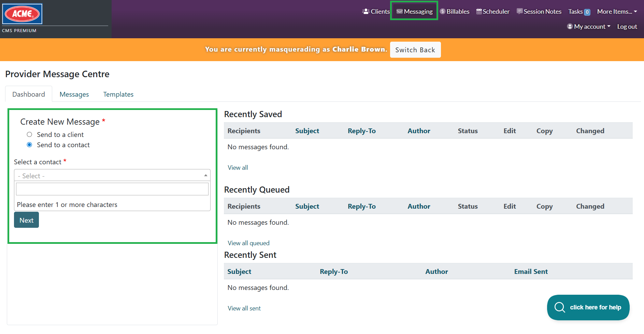Select the Send to a client option

29,135
